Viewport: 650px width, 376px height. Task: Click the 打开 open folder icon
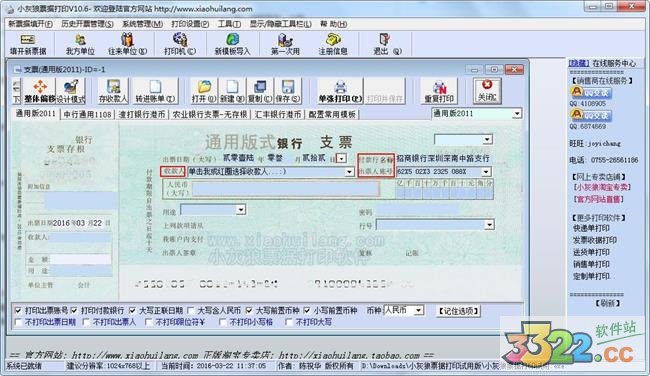[204, 91]
